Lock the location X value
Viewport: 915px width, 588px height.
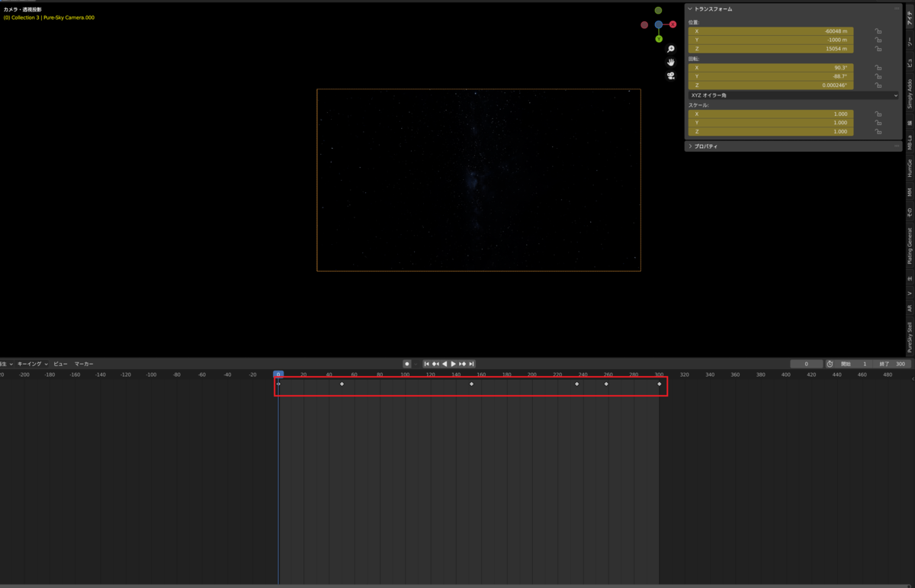[878, 31]
